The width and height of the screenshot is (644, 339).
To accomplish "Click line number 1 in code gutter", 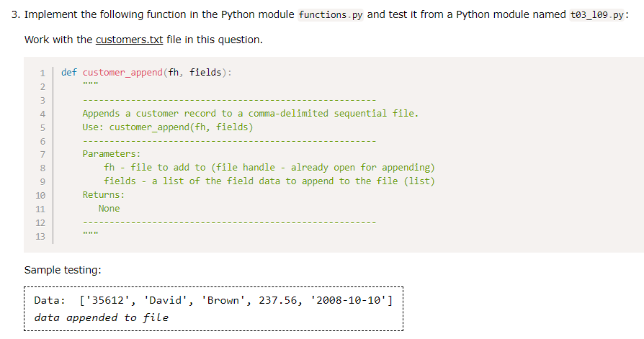I will (43, 73).
